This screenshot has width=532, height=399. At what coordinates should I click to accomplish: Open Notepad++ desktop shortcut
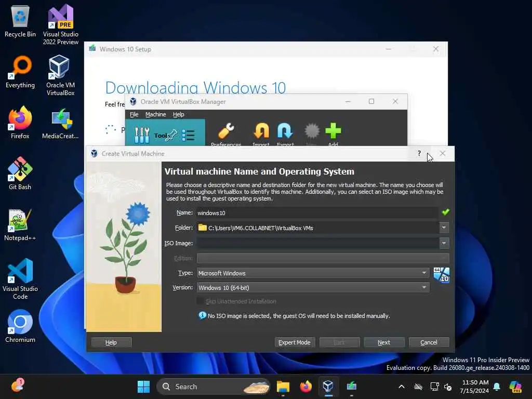click(x=20, y=224)
